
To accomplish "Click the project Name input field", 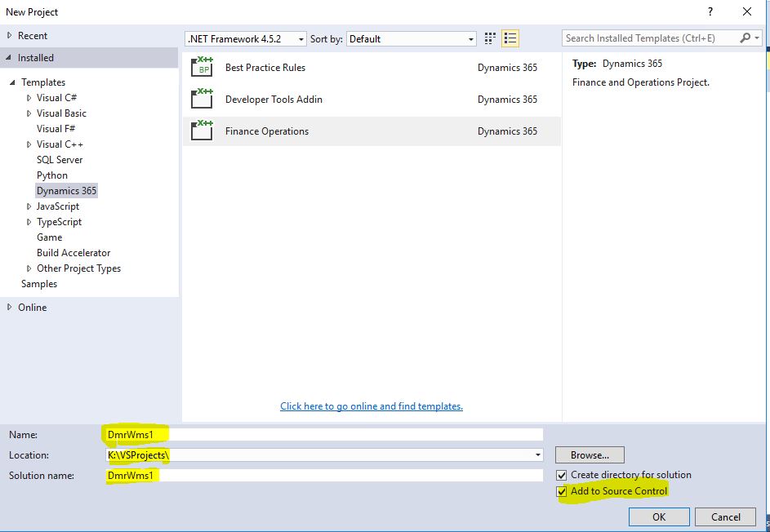I will (x=324, y=434).
